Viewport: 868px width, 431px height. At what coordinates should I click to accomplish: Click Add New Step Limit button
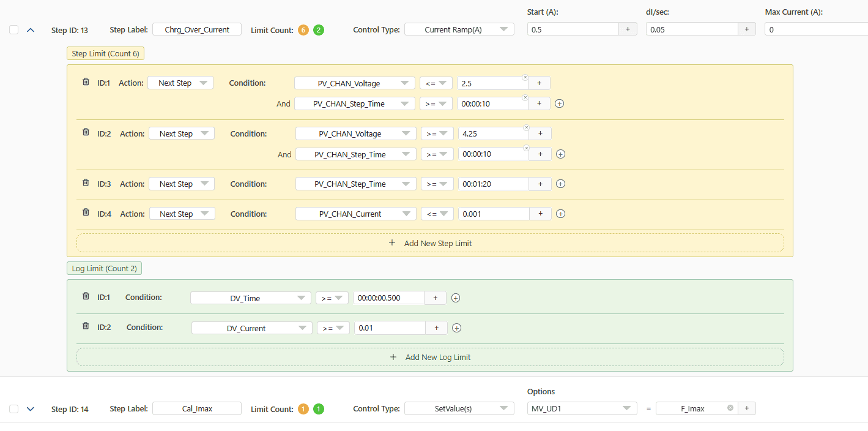(x=430, y=243)
